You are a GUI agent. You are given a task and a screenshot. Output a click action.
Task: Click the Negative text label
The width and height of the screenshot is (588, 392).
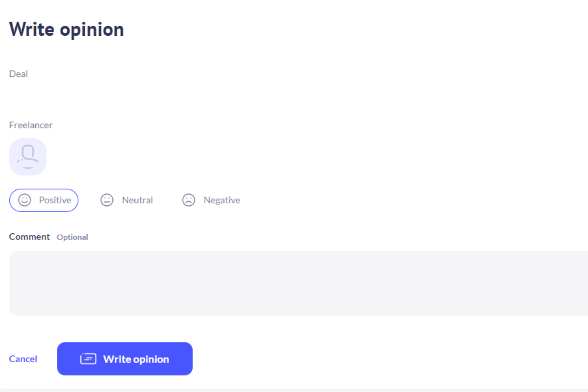pos(221,200)
